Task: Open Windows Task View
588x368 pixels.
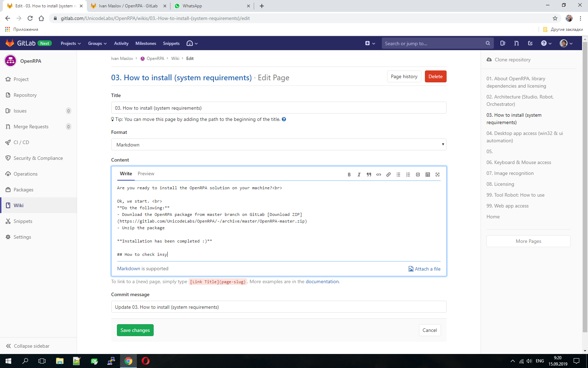Action: click(x=42, y=361)
